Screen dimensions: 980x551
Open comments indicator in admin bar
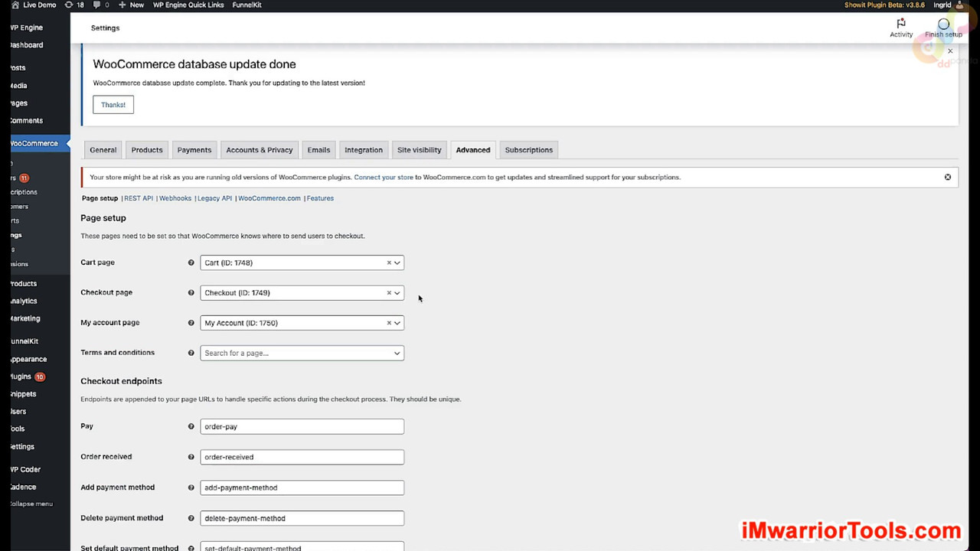coord(101,5)
